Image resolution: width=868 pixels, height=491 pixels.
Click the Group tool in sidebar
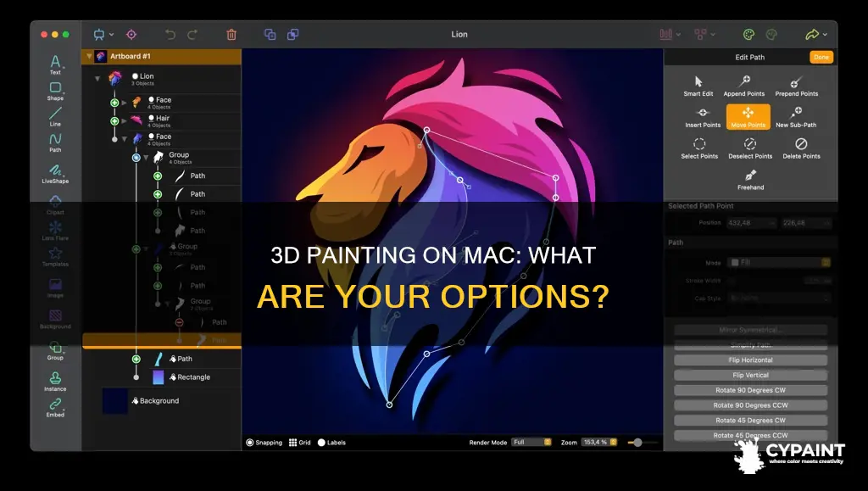(x=55, y=351)
